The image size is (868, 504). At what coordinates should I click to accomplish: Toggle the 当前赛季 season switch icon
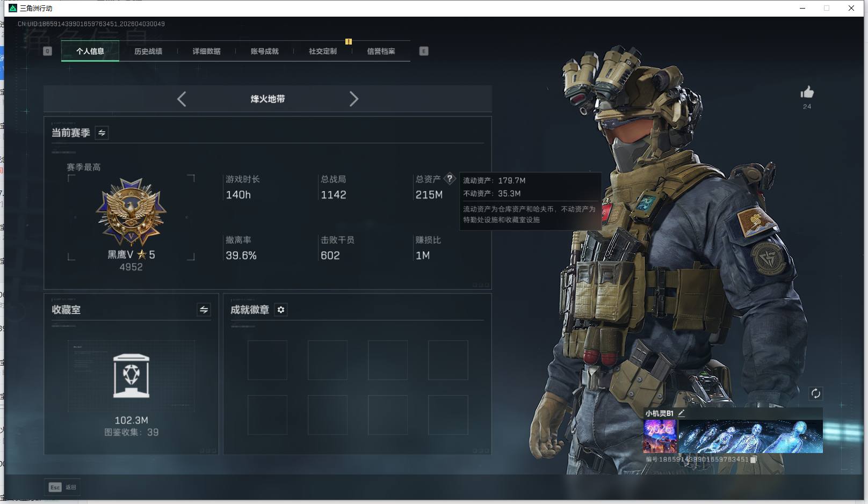(102, 133)
